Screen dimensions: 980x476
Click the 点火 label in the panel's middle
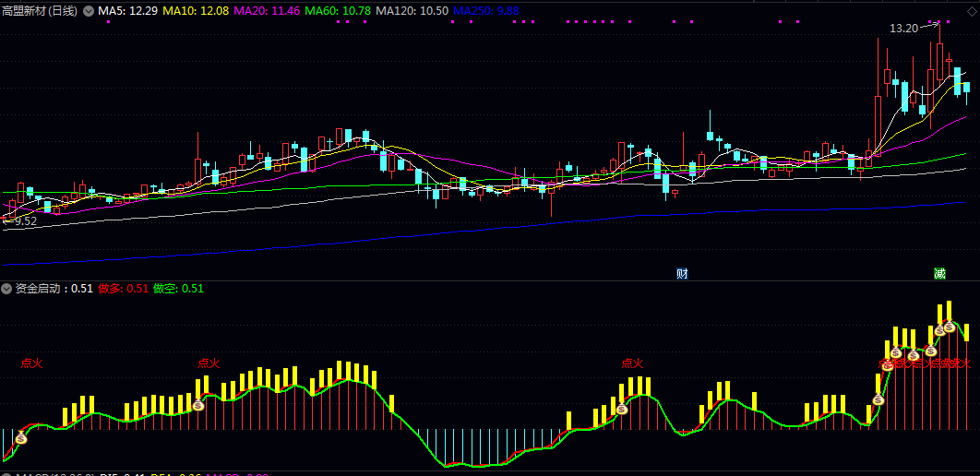point(632,363)
